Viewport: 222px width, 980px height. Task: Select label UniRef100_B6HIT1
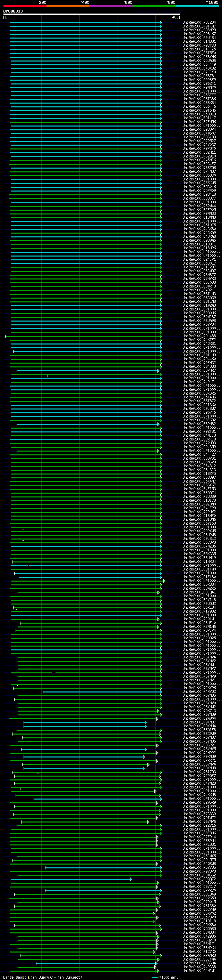point(199,944)
